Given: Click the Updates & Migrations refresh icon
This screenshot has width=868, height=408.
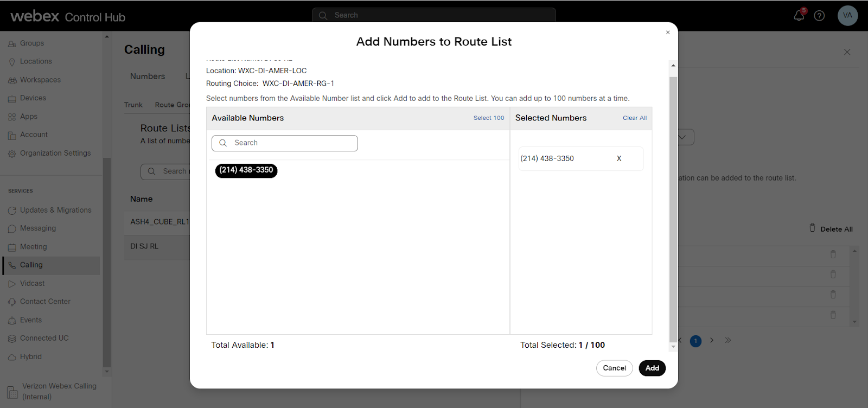Looking at the screenshot, I should coord(12,211).
